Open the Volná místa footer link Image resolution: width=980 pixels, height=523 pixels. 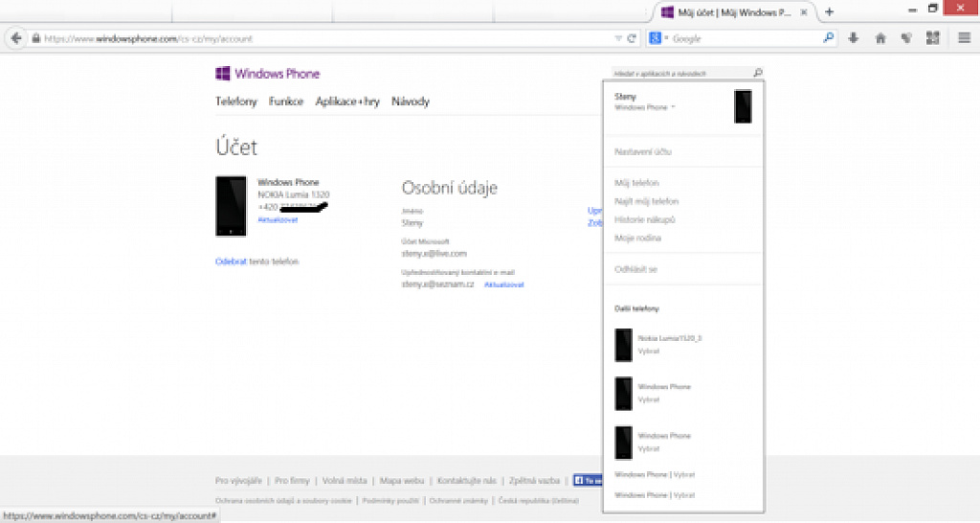coord(345,481)
